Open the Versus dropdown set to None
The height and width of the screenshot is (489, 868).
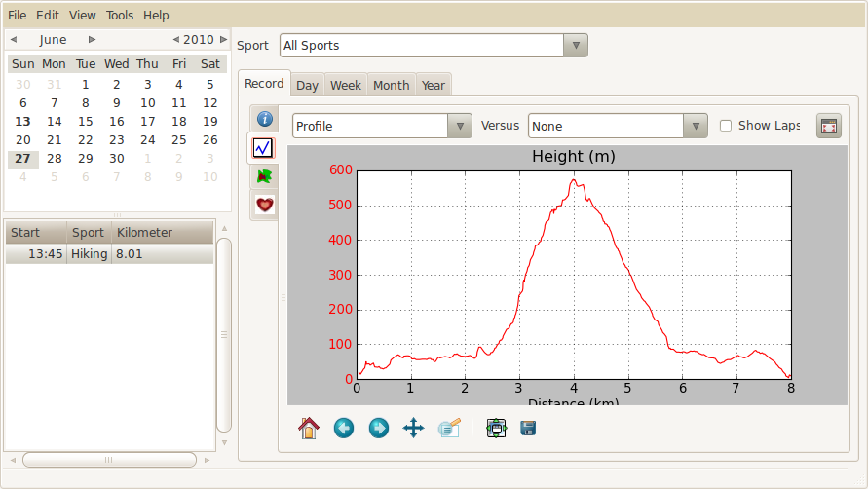617,126
